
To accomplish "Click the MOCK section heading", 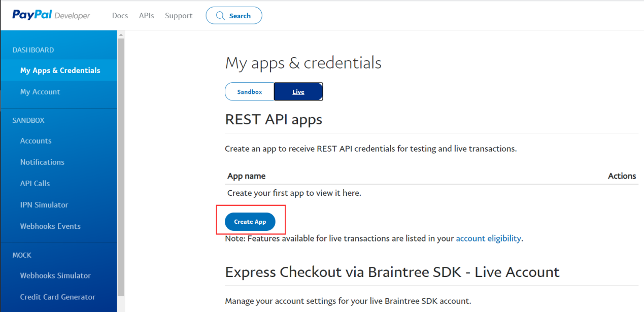I will point(22,255).
